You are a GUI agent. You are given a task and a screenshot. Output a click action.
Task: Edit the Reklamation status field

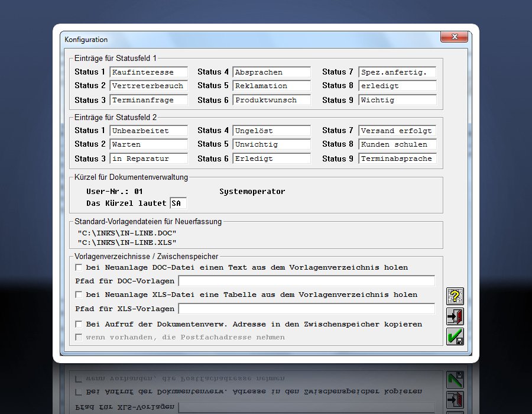click(271, 86)
